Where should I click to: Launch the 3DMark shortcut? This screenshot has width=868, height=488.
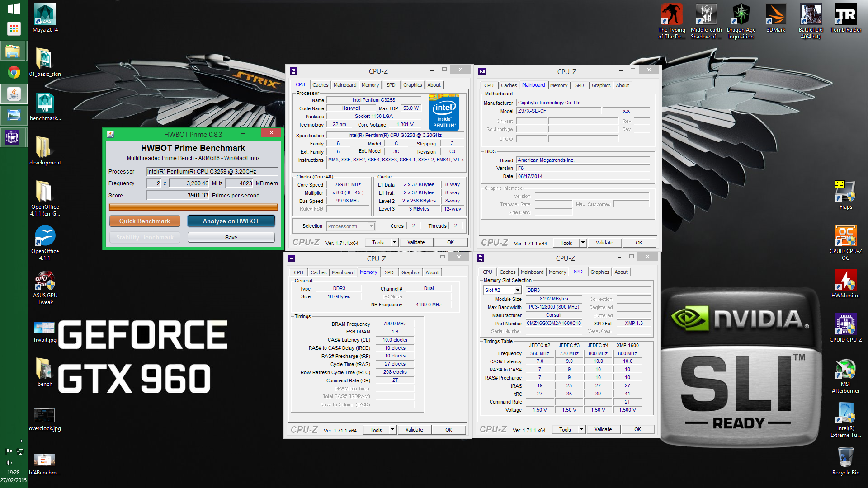click(x=776, y=18)
